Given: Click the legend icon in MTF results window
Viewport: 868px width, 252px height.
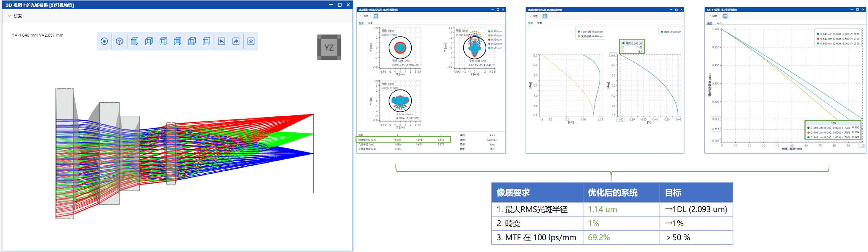Looking at the screenshot, I should tap(725, 16).
